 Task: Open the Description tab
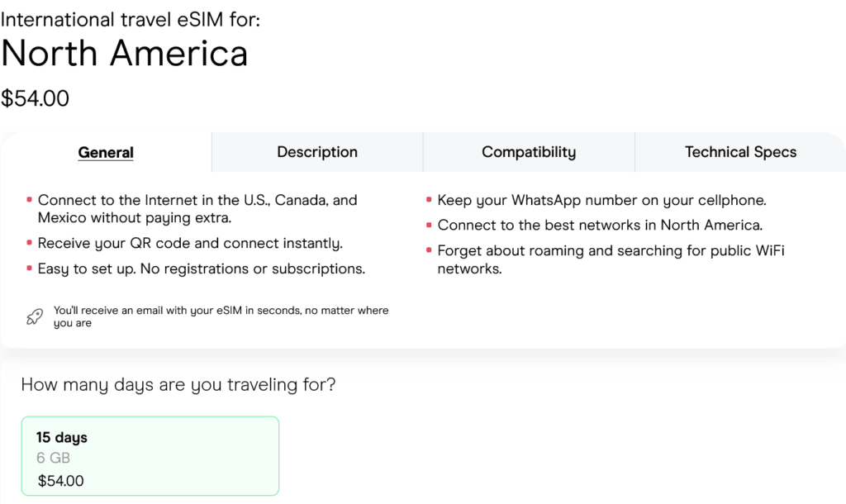tap(317, 152)
